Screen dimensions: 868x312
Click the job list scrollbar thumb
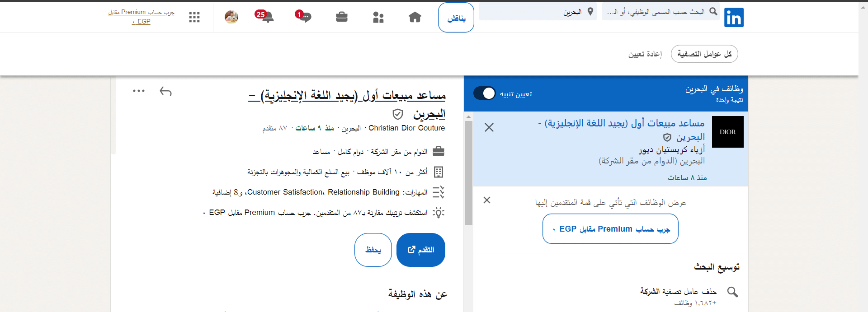pyautogui.click(x=468, y=172)
